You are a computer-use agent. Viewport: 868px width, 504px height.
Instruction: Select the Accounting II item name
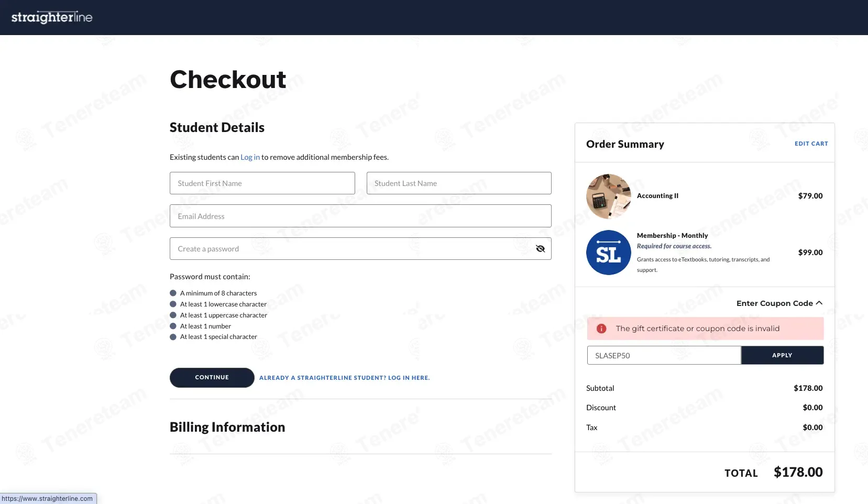coord(657,196)
